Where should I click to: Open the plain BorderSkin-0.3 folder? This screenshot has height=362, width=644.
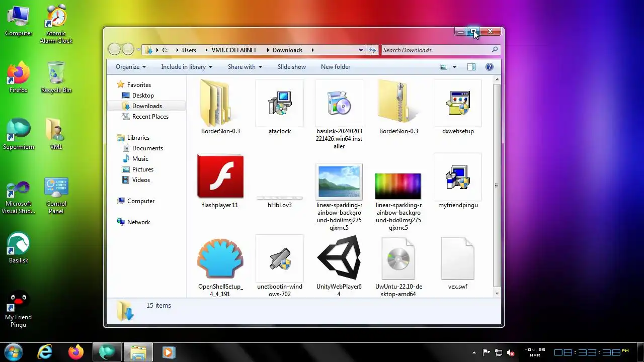pos(220,107)
